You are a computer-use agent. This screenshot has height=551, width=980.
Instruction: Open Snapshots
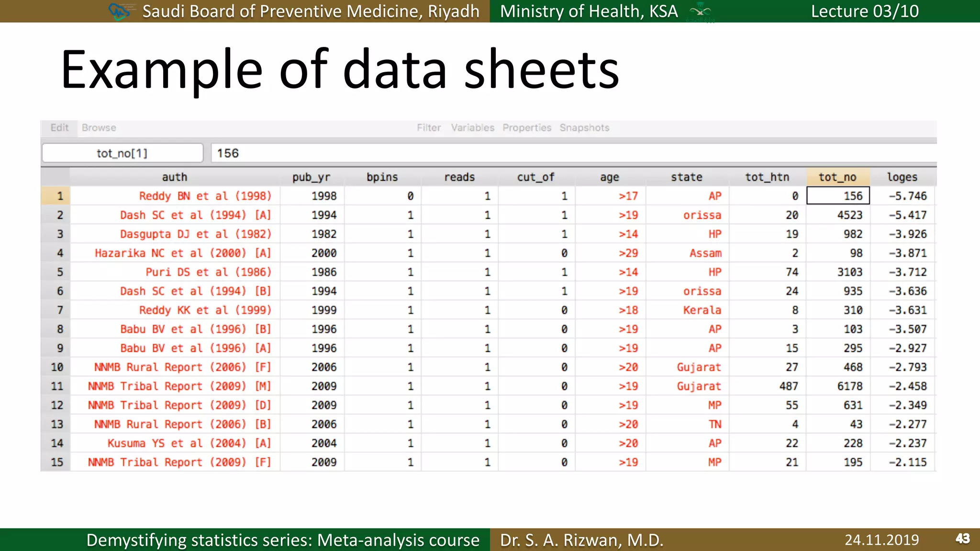(x=584, y=128)
